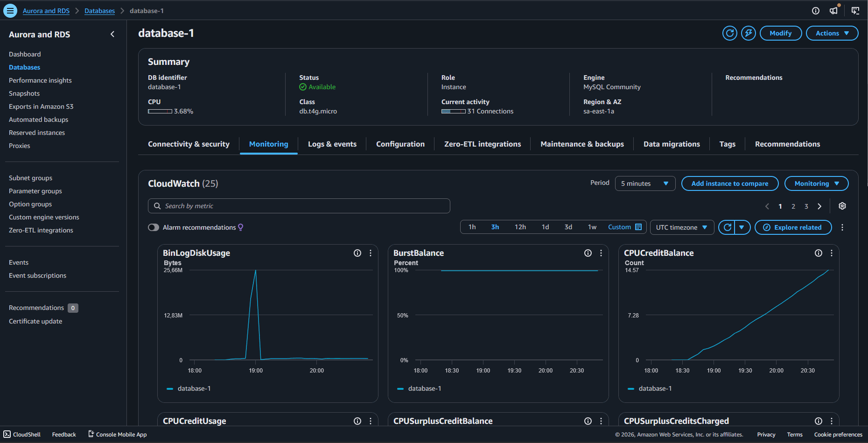Refresh database-1 details with circular arrow
Image resolution: width=868 pixels, height=443 pixels.
tap(730, 33)
